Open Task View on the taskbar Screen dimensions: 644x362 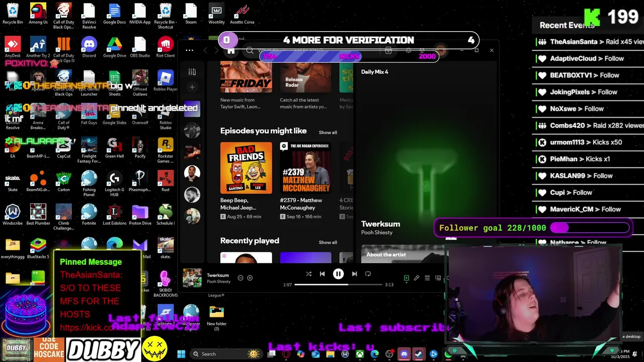click(x=272, y=354)
